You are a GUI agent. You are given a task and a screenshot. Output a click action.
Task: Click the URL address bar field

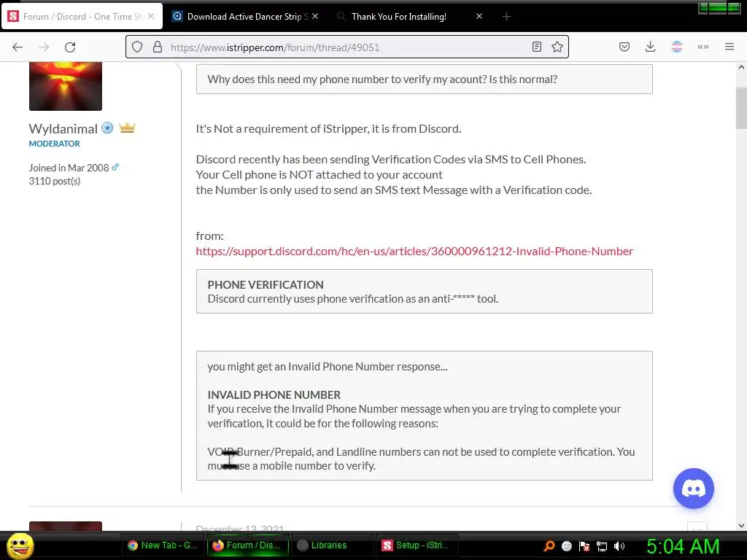(347, 47)
